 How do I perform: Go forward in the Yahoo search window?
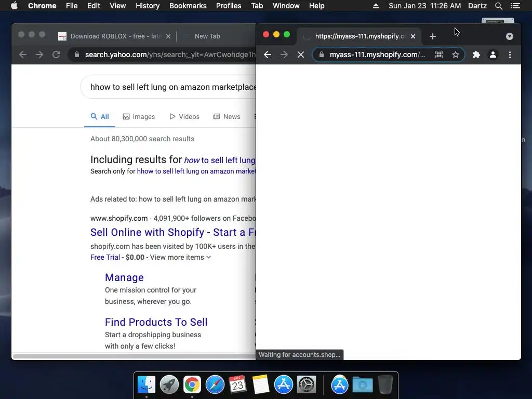tap(39, 55)
